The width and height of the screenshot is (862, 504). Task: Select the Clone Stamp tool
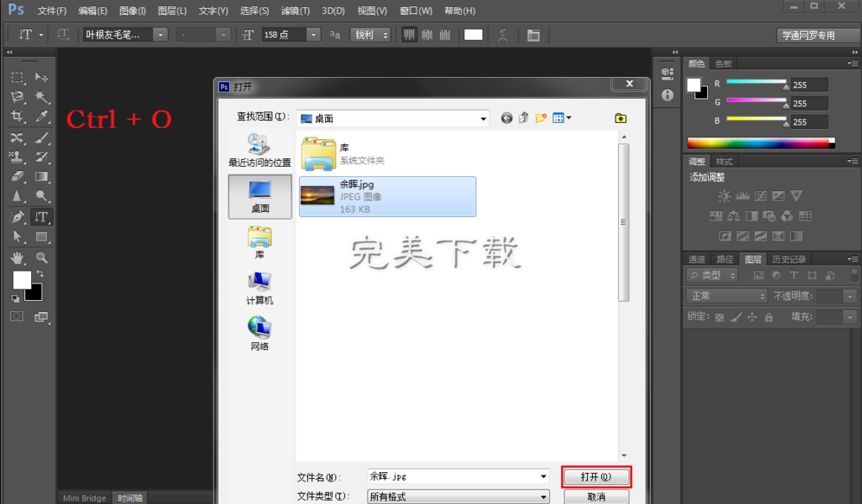pyautogui.click(x=17, y=157)
